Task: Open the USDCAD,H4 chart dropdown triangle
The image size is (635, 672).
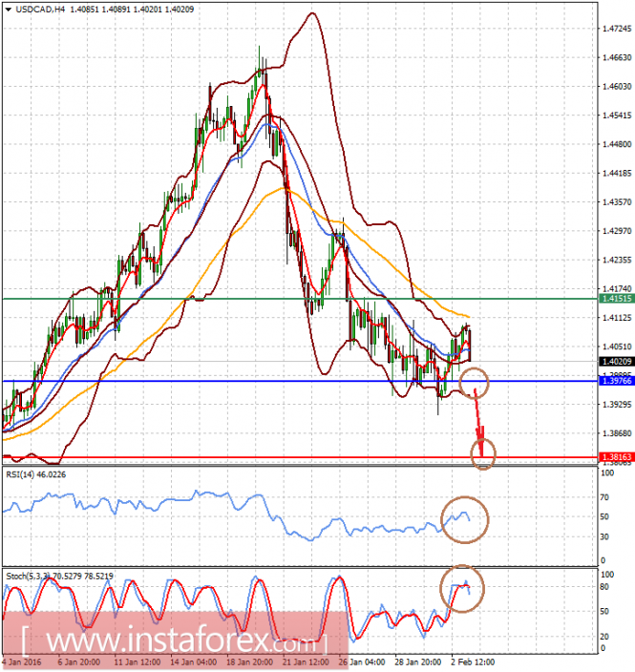Action: [9, 9]
